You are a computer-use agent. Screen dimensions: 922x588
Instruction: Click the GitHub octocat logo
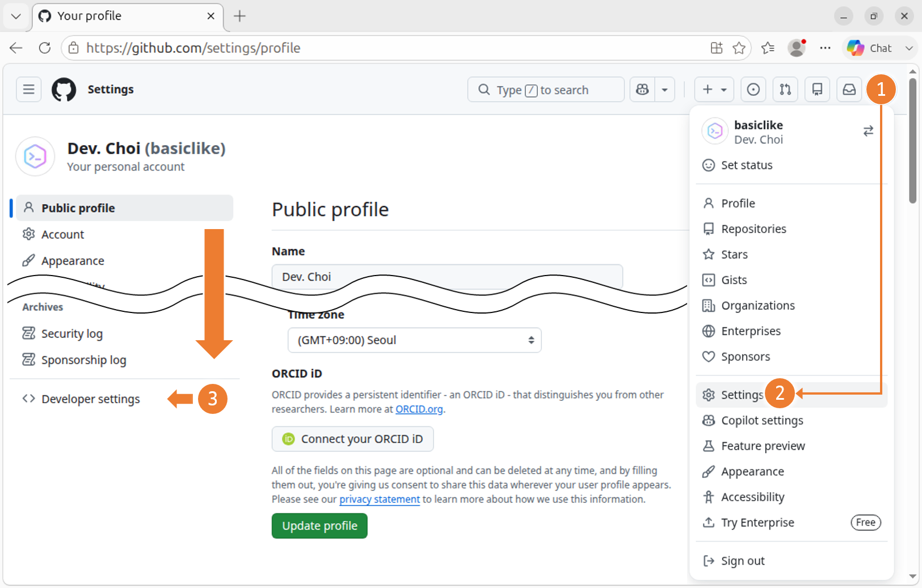[64, 90]
